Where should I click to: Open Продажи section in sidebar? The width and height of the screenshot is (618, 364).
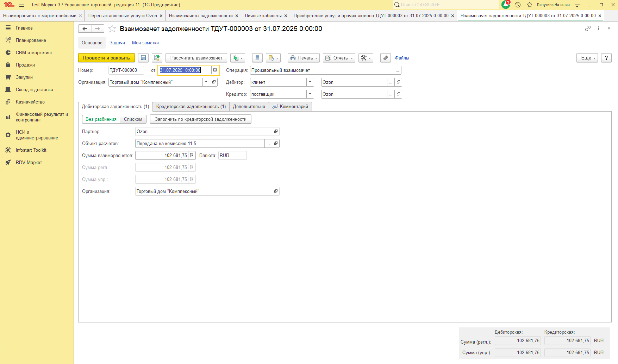pyautogui.click(x=25, y=65)
